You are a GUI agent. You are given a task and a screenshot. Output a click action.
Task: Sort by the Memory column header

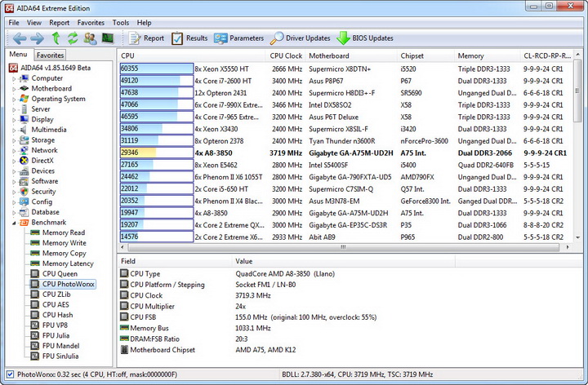pyautogui.click(x=487, y=55)
